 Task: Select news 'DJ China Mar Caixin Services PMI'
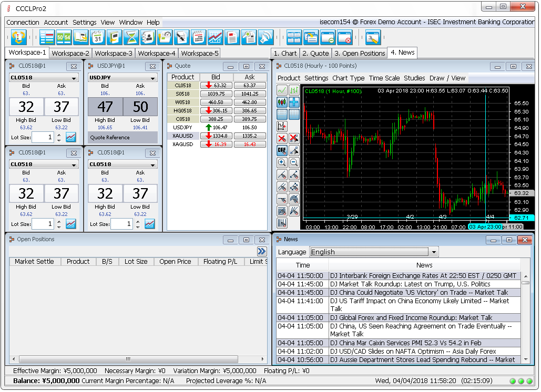click(x=399, y=343)
